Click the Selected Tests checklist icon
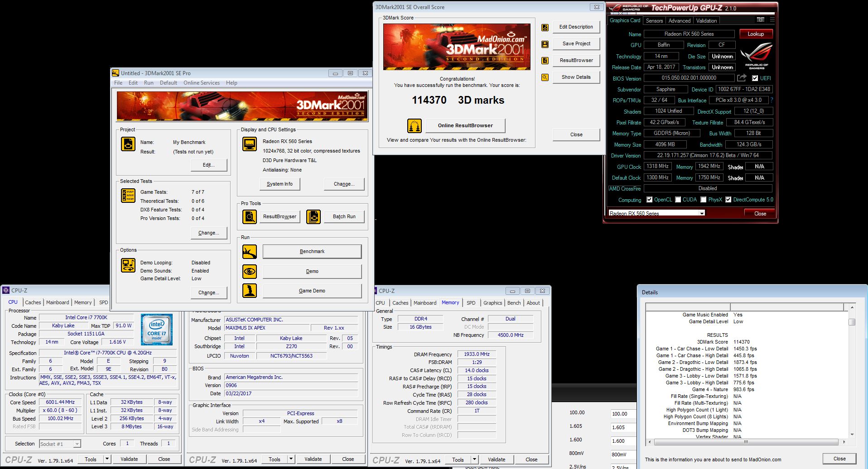The image size is (868, 469). 128,196
